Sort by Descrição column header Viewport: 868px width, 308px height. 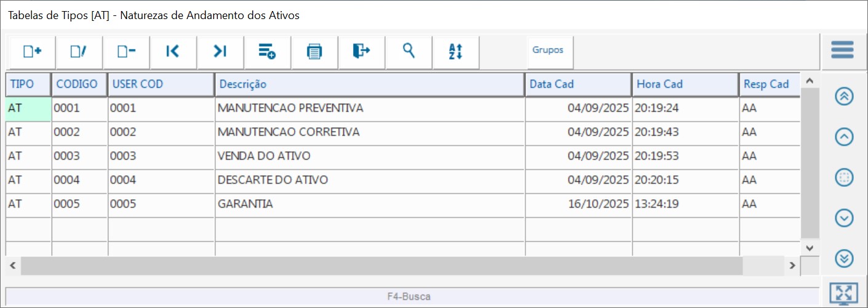click(x=369, y=84)
